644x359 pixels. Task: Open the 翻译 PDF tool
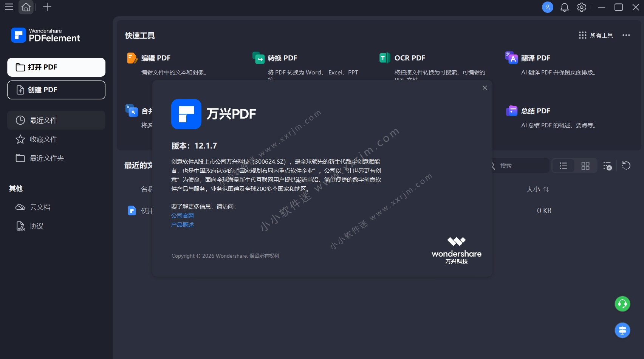coord(535,58)
